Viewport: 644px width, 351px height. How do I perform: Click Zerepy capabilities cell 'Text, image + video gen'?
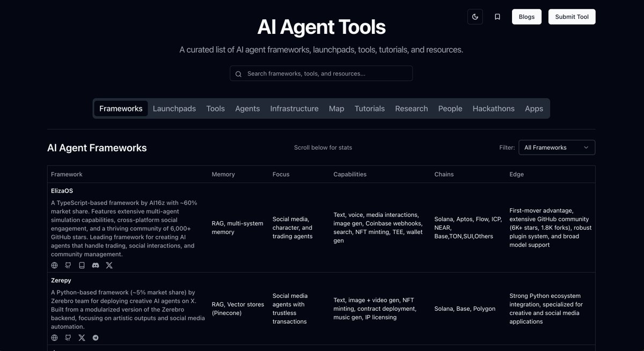click(x=375, y=309)
